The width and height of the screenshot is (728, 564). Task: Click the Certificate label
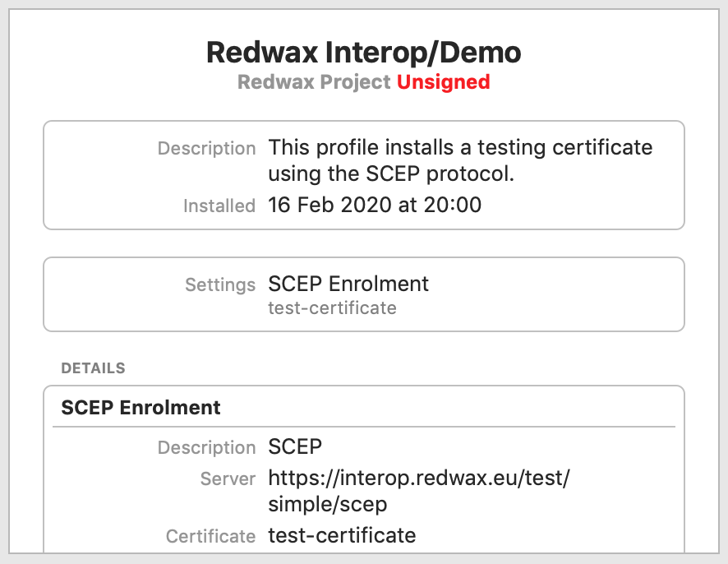(x=210, y=537)
